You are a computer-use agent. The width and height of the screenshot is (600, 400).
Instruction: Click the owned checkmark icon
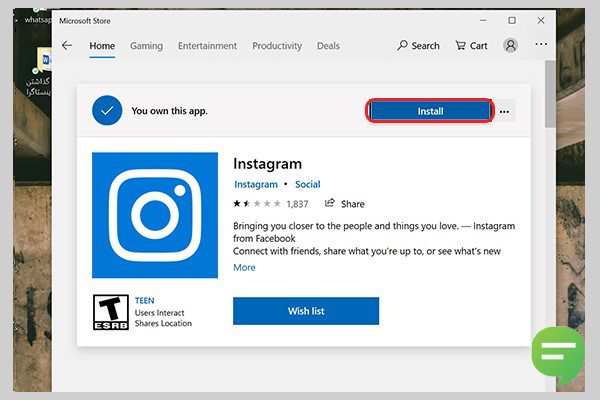[107, 111]
